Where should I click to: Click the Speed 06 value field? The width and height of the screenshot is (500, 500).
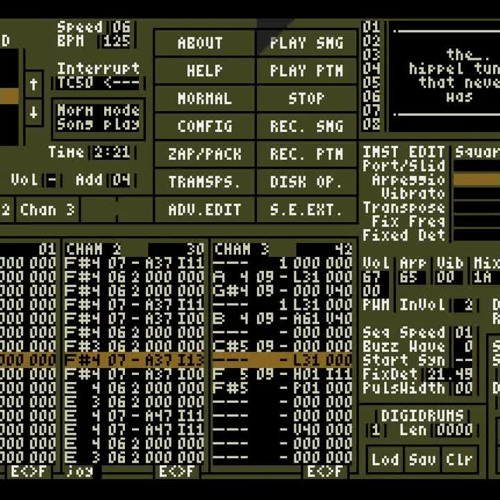pyautogui.click(x=121, y=27)
